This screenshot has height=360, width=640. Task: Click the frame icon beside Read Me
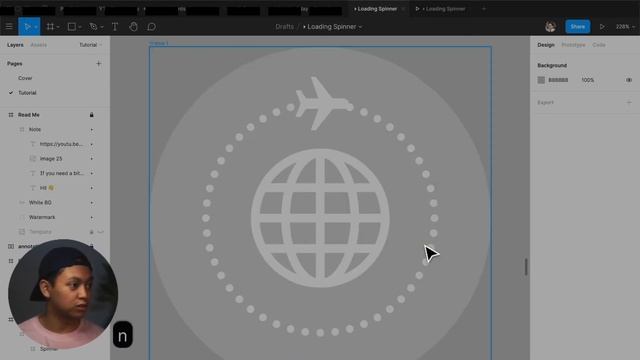[x=11, y=115]
